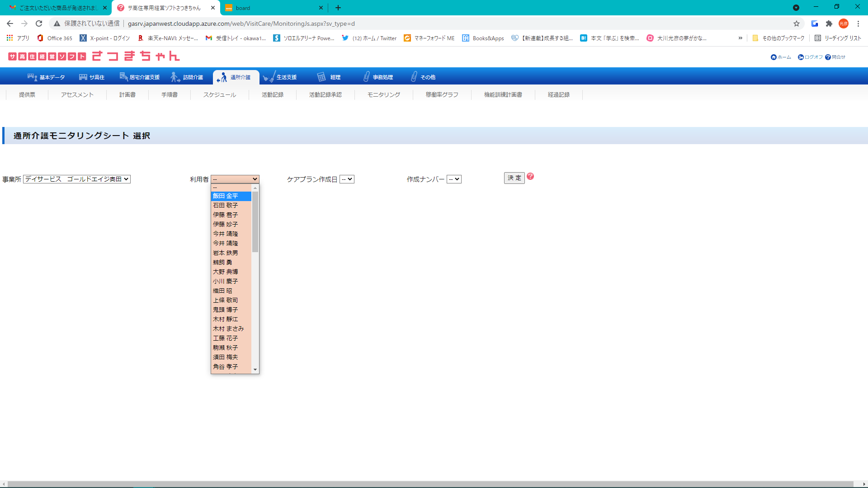868x488 pixels.
Task: Select 石田 敬子 from user list
Action: click(x=226, y=206)
